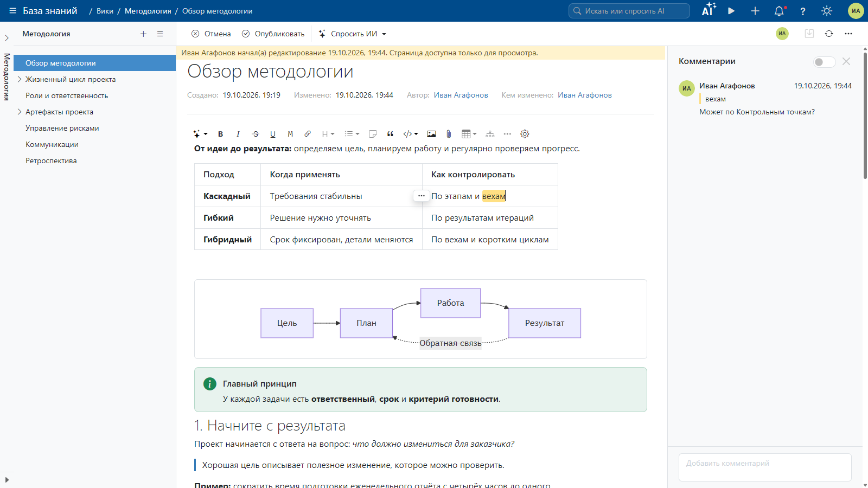
Task: Expand Жизненный цикл проекта tree item
Action: [x=20, y=79]
